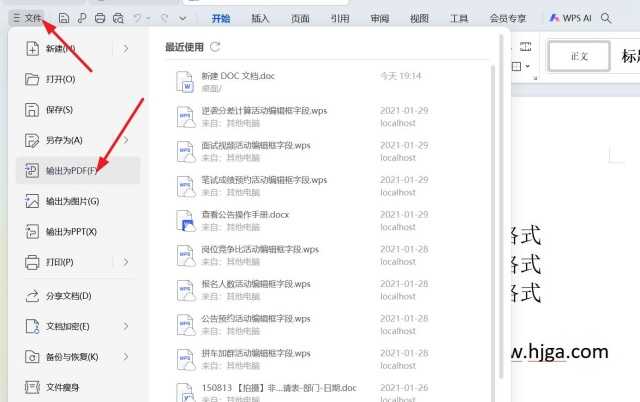Choose 保存(S) in the file menu
Viewport: 640px width, 402px height.
tap(78, 110)
